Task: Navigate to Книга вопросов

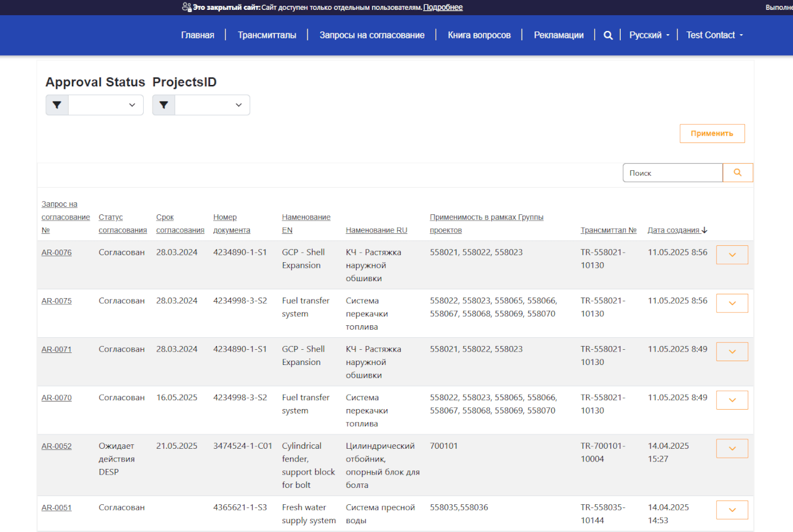Action: (479, 35)
